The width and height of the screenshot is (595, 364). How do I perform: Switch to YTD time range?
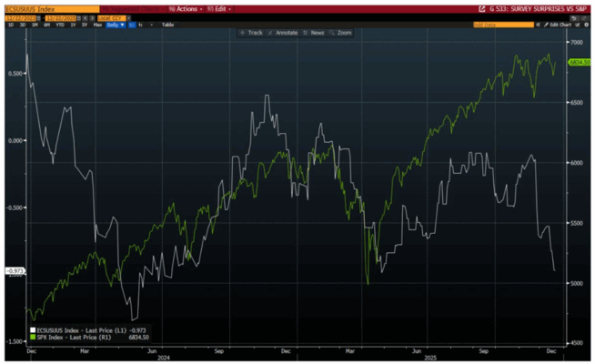point(56,25)
